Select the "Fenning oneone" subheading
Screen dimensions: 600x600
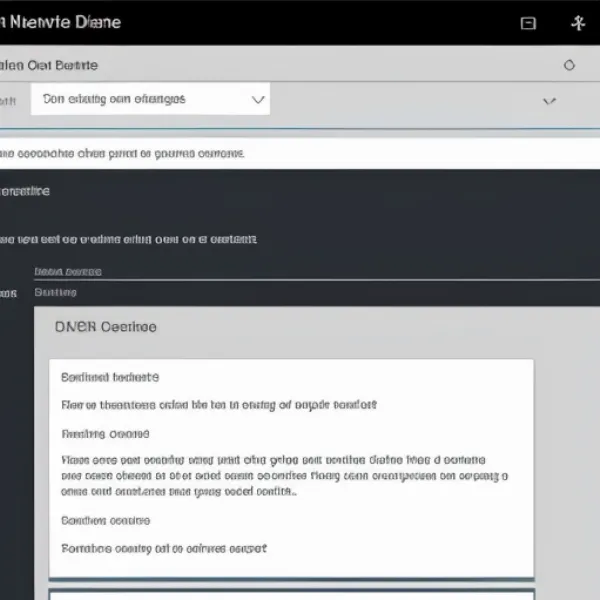[x=105, y=434]
